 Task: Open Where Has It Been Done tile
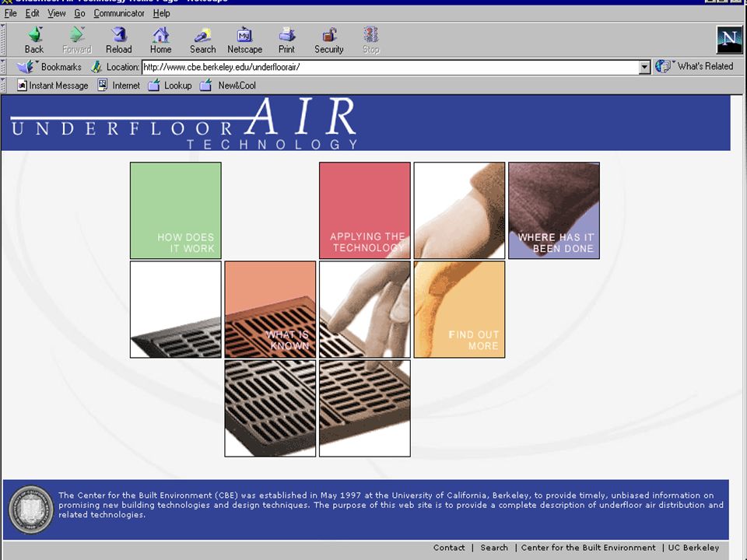coord(553,211)
